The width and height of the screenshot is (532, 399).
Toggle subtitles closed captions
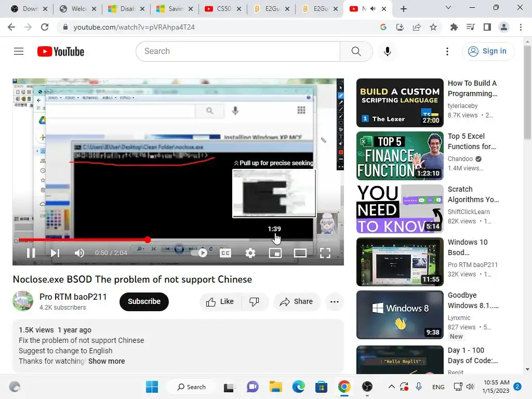tap(225, 253)
